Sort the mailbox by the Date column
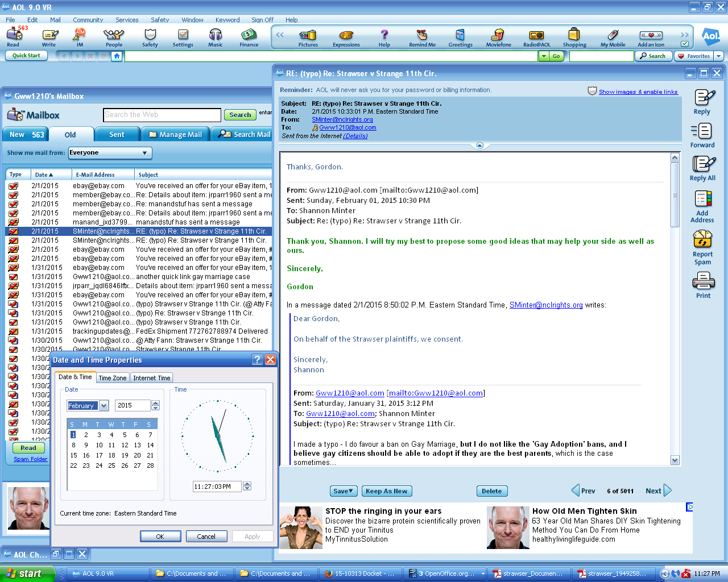This screenshot has width=728, height=582. [x=51, y=174]
